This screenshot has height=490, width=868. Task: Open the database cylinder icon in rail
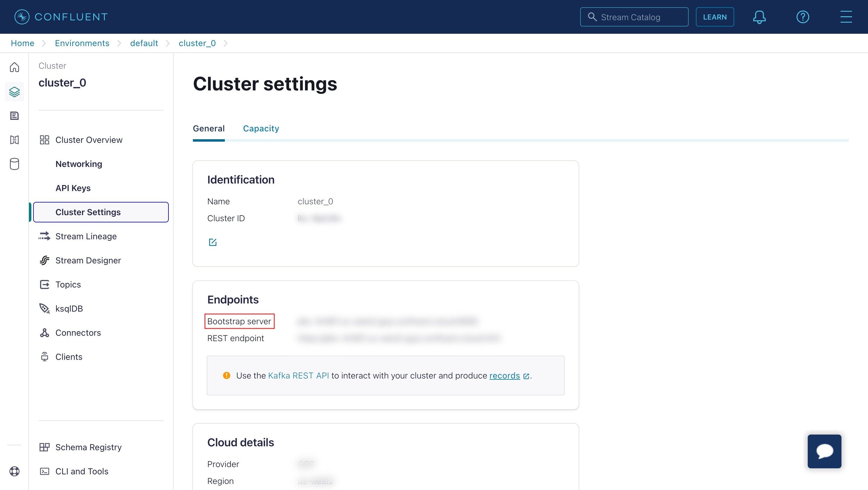(x=14, y=164)
